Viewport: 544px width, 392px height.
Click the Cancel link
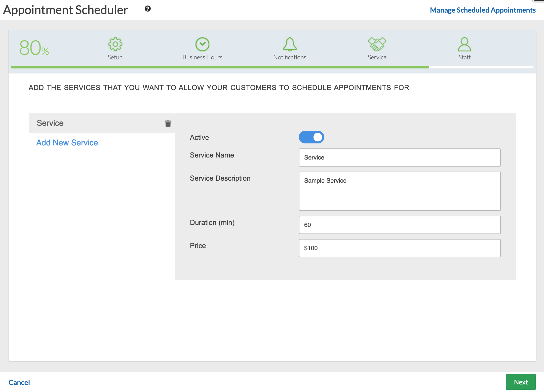coord(19,382)
